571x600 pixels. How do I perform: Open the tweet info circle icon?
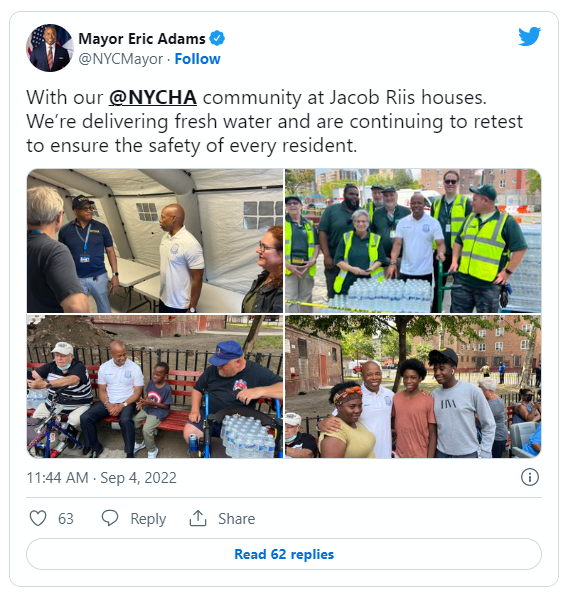(x=530, y=477)
